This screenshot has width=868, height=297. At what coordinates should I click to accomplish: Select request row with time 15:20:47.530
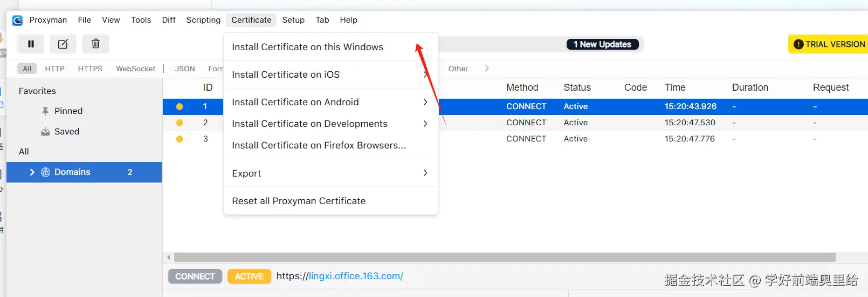515,123
